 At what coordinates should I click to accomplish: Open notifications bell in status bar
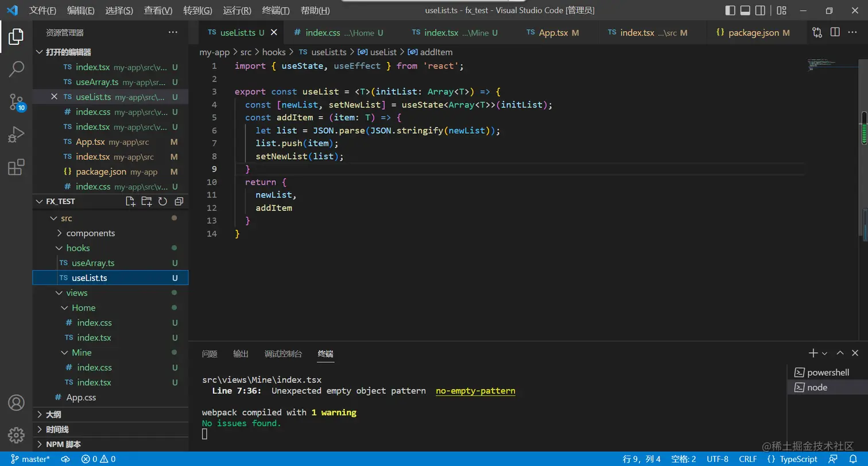[853, 459]
